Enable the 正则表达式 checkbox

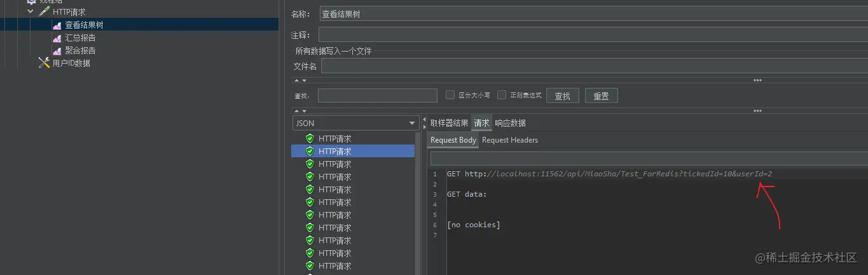(502, 95)
